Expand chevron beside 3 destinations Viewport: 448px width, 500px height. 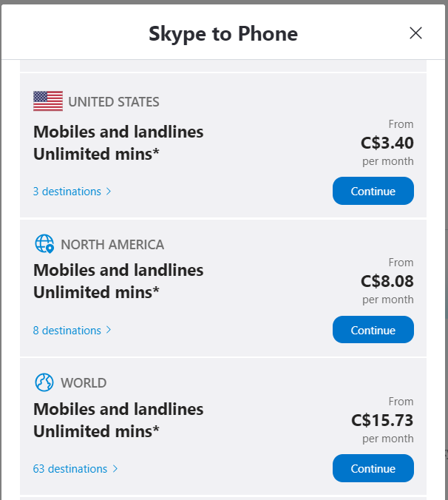(109, 192)
